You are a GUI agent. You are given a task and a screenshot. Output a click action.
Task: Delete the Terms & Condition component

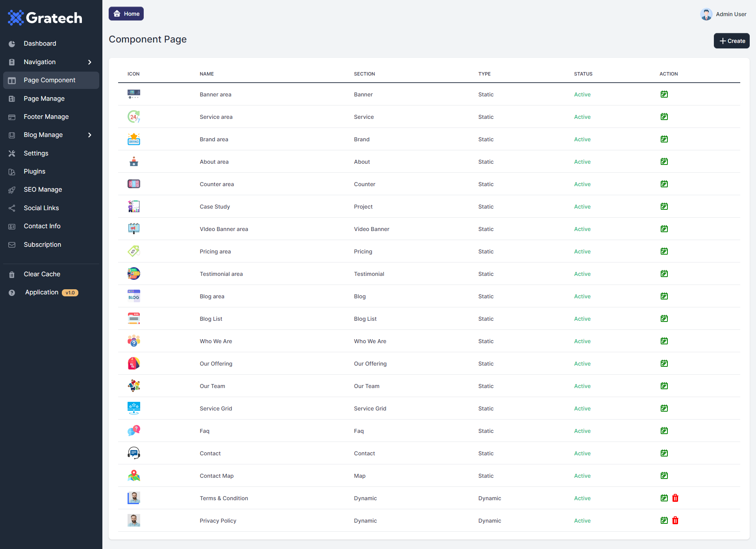click(x=675, y=498)
